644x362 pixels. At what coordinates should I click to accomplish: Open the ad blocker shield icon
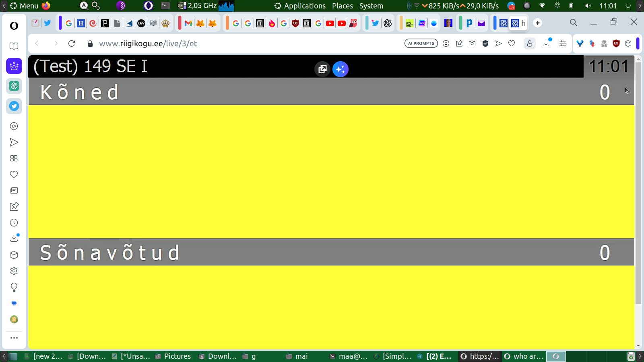pyautogui.click(x=485, y=43)
